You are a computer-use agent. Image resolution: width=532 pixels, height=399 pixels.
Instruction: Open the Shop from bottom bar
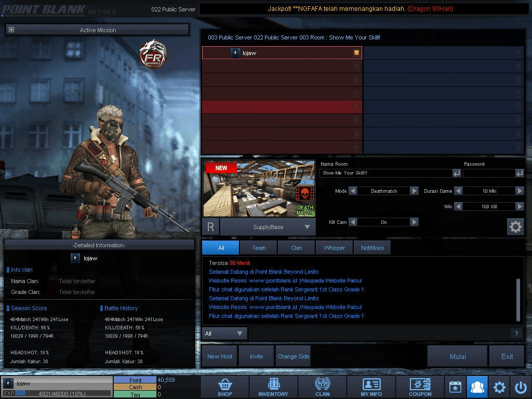225,387
